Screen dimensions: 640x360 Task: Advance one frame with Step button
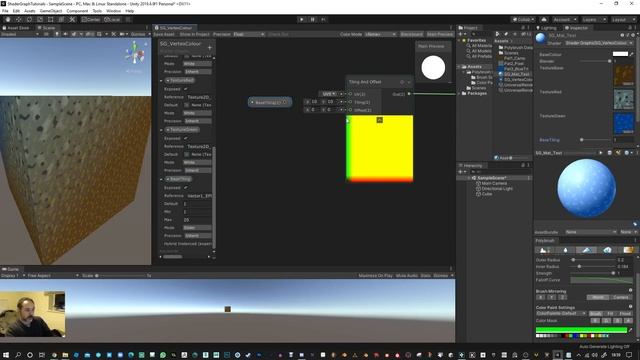[323, 19]
